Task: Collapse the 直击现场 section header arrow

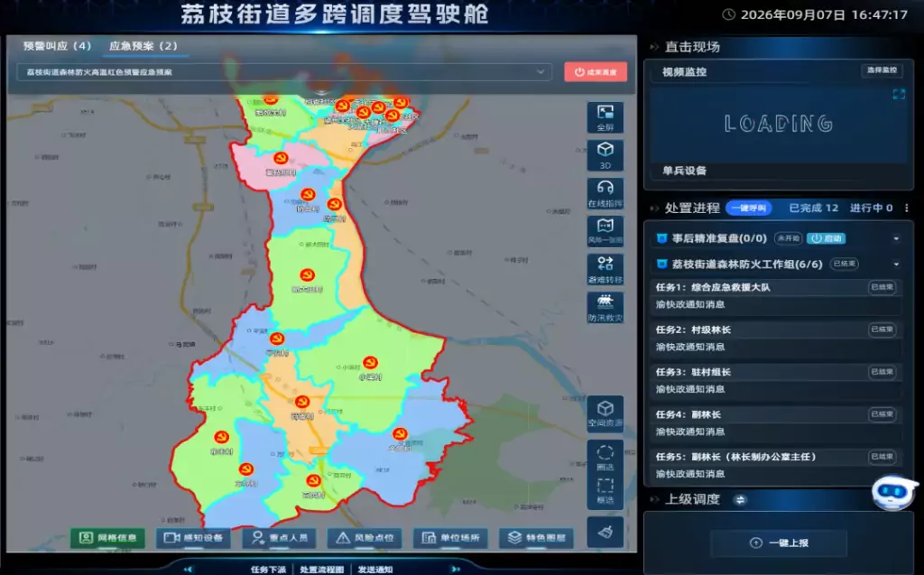Action: tap(653, 47)
